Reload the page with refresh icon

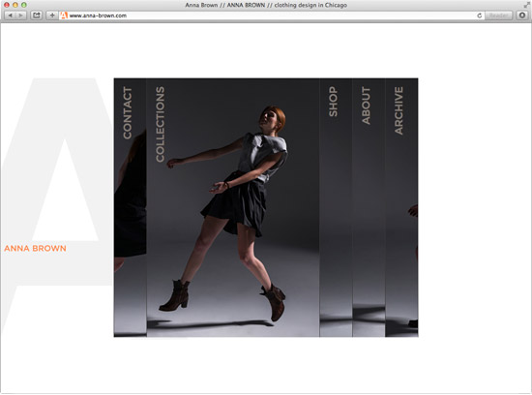click(479, 15)
